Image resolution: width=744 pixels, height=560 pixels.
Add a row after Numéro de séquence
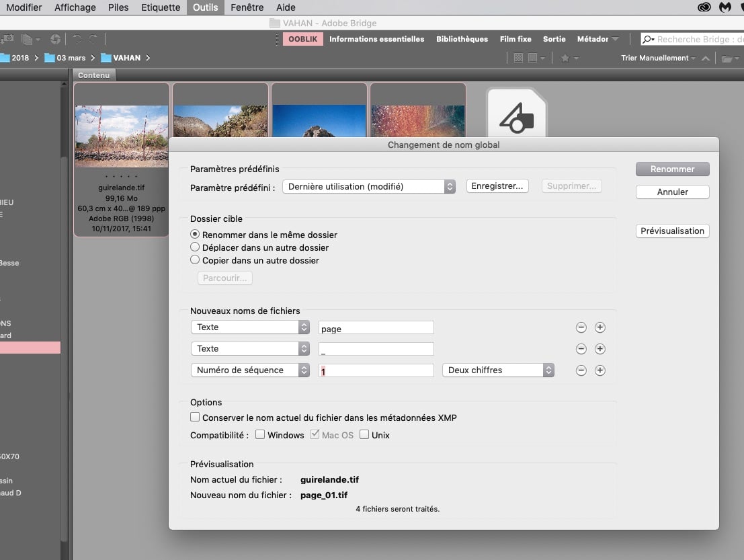[600, 370]
